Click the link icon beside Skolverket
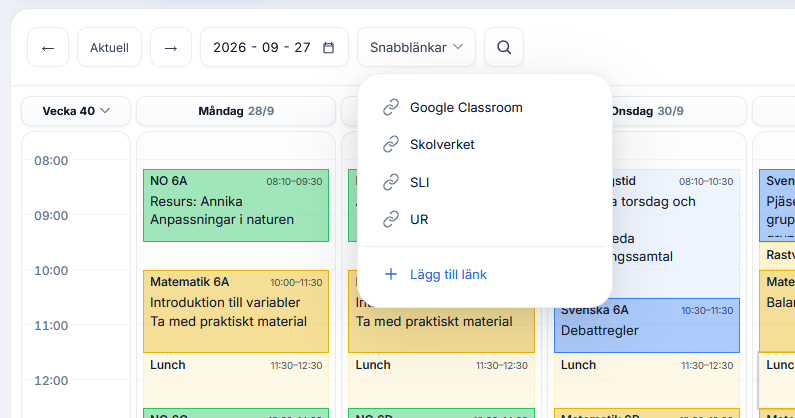 tap(391, 145)
